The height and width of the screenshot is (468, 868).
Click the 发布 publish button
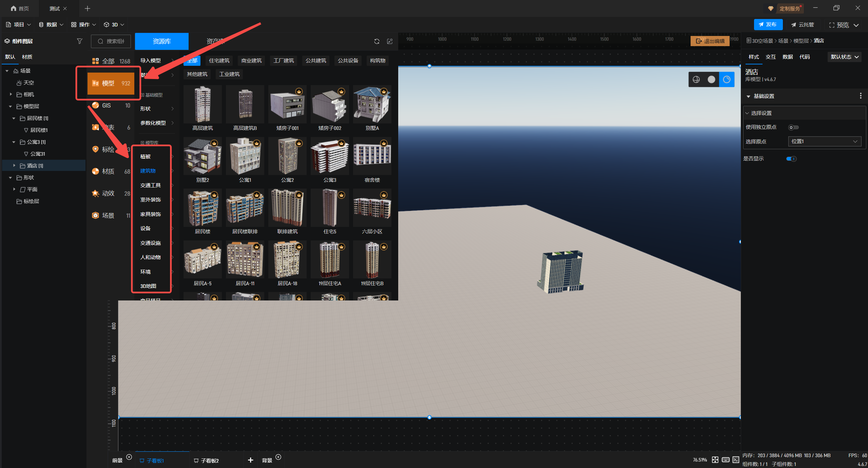point(768,24)
